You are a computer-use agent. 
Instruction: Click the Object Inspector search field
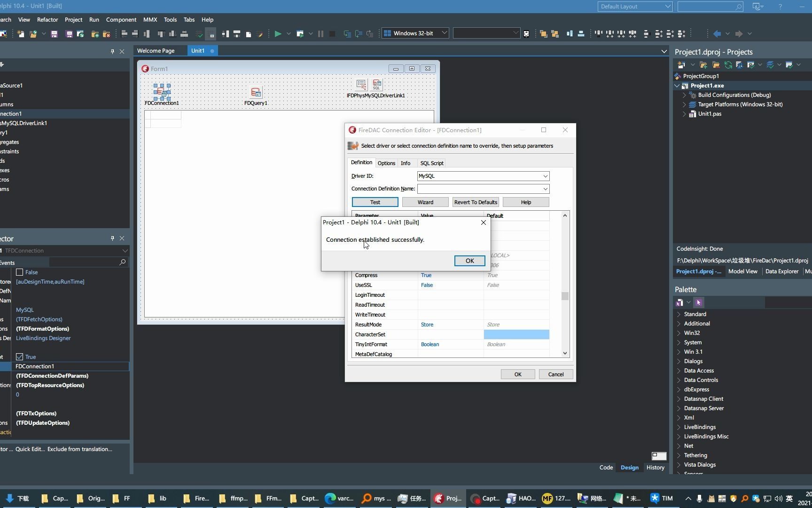click(x=88, y=262)
